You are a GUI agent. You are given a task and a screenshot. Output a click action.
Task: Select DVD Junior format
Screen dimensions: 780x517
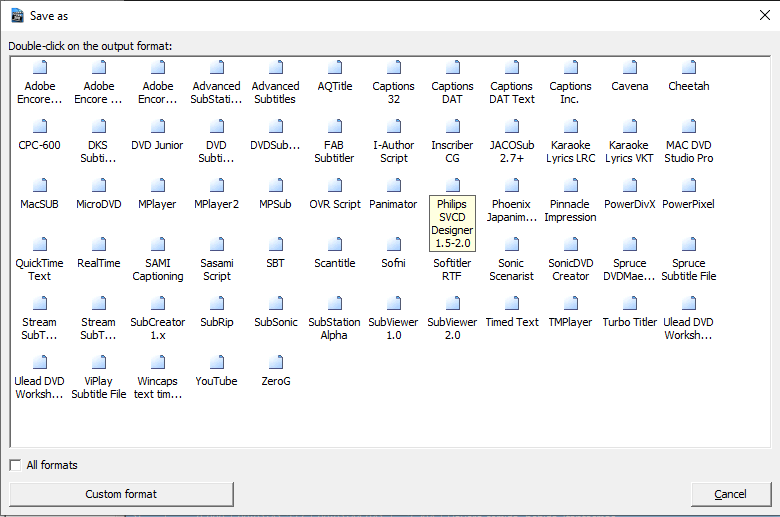[157, 135]
